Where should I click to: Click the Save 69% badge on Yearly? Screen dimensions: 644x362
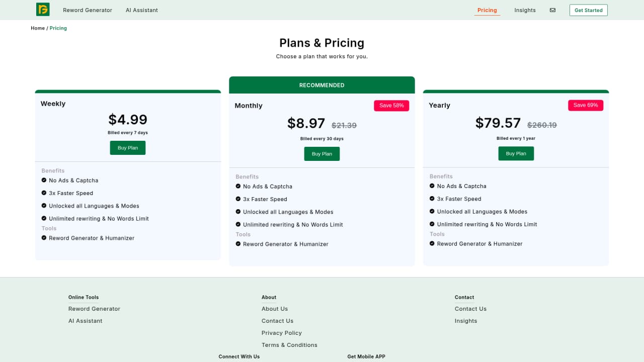point(586,105)
